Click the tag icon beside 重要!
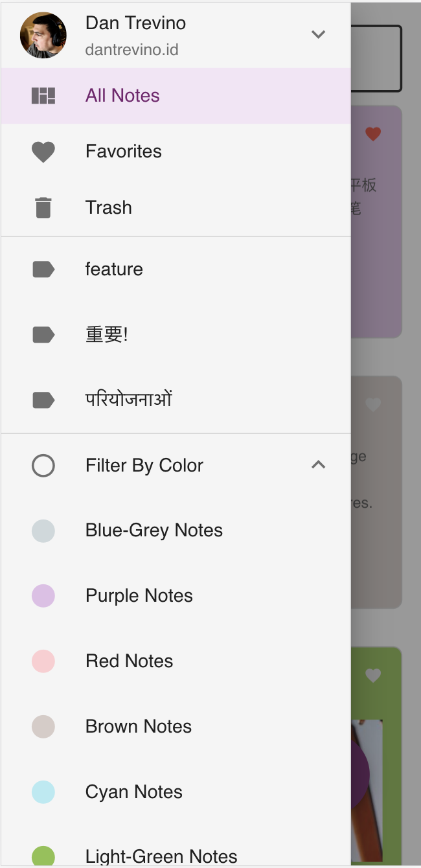The image size is (421, 868). [x=43, y=335]
